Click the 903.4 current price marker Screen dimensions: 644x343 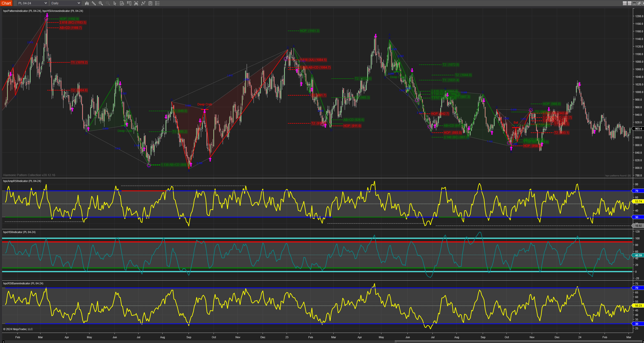point(638,129)
